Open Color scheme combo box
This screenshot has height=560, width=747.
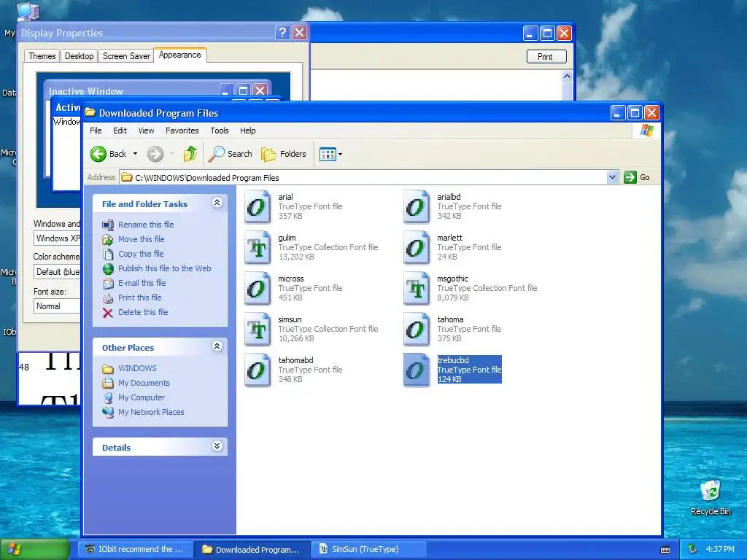[57, 272]
